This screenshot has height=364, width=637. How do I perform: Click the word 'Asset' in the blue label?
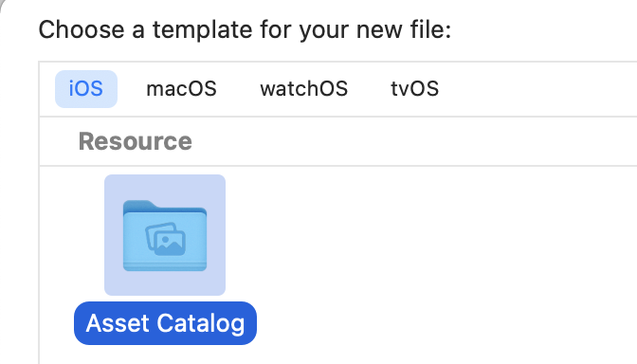(118, 323)
